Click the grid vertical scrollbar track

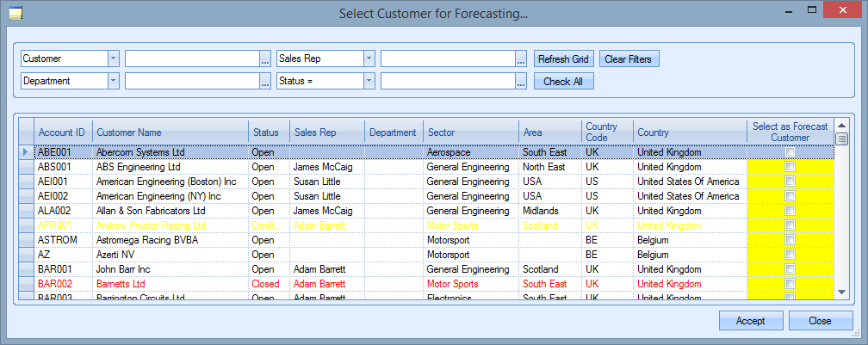click(x=842, y=215)
